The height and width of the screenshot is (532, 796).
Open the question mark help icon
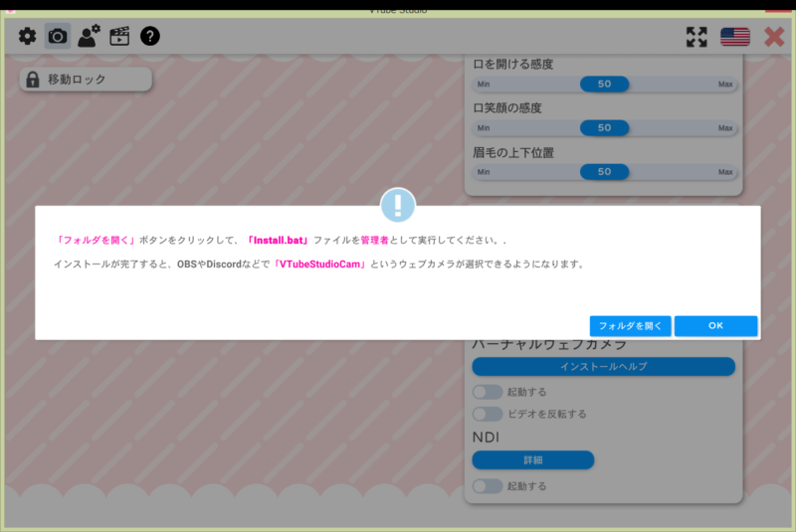150,36
